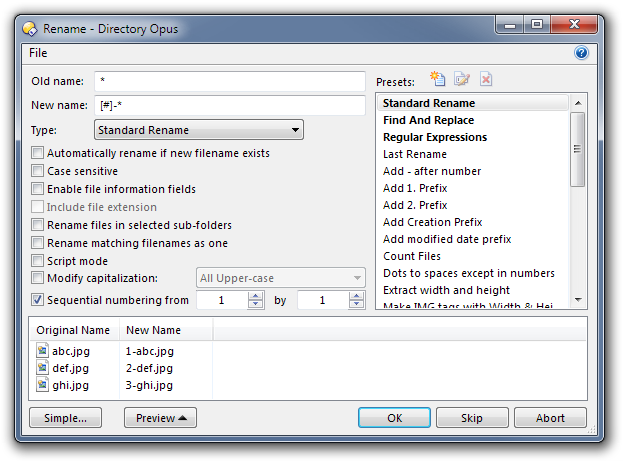The height and width of the screenshot is (461, 623).
Task: Click sequential numbering start value field
Action: (x=222, y=300)
